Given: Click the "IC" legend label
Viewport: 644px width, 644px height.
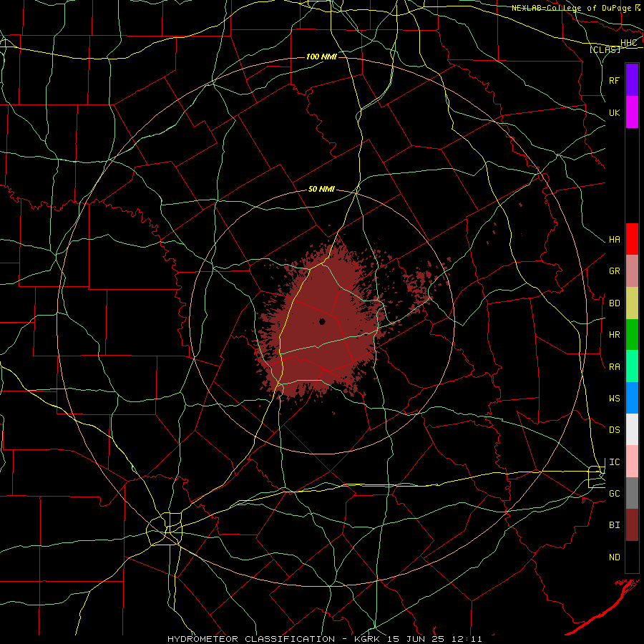Looking at the screenshot, I should 614,462.
